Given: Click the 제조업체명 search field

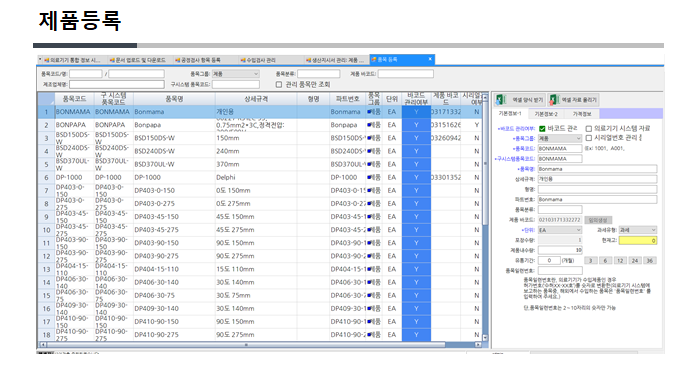Looking at the screenshot, I should (x=116, y=84).
